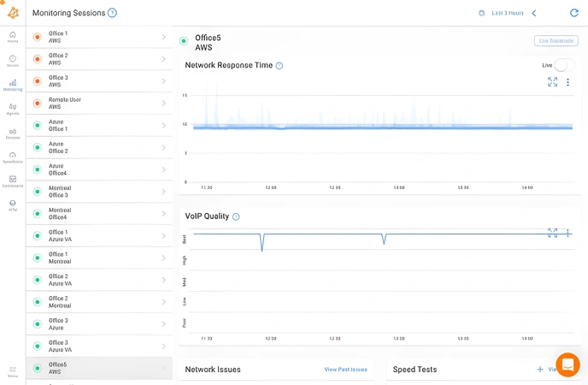Click the calendar icon beside Last 3 Hours
Viewport: 588px width, 385px height.
click(481, 13)
